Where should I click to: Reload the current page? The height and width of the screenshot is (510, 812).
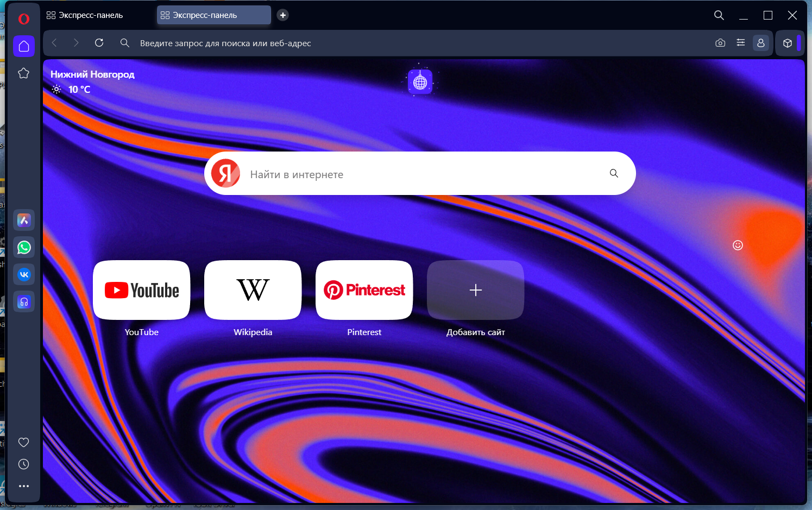[x=99, y=43]
